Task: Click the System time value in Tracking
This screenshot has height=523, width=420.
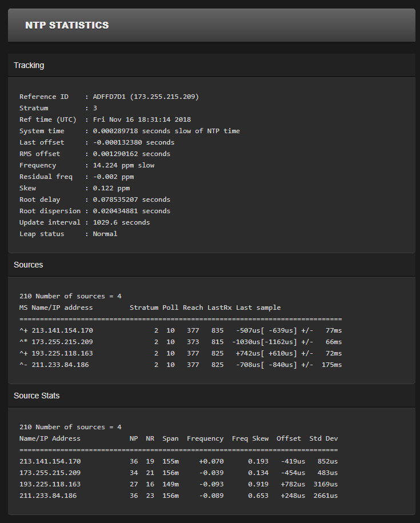Action: click(166, 131)
